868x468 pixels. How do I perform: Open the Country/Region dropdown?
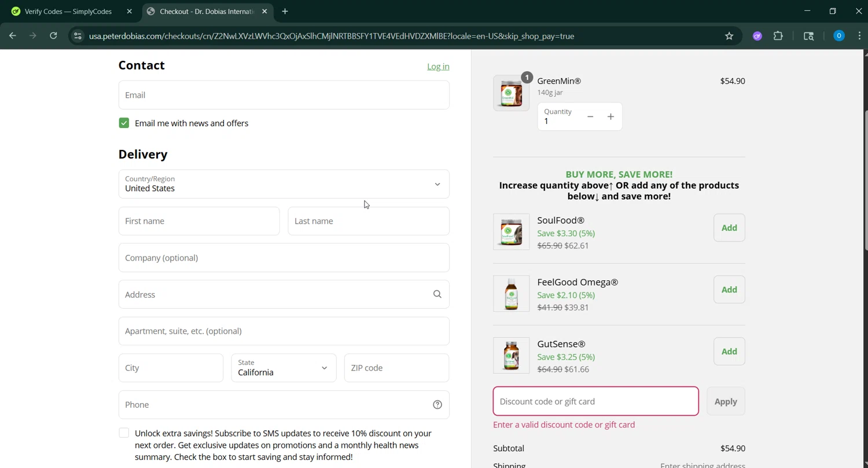click(x=284, y=184)
